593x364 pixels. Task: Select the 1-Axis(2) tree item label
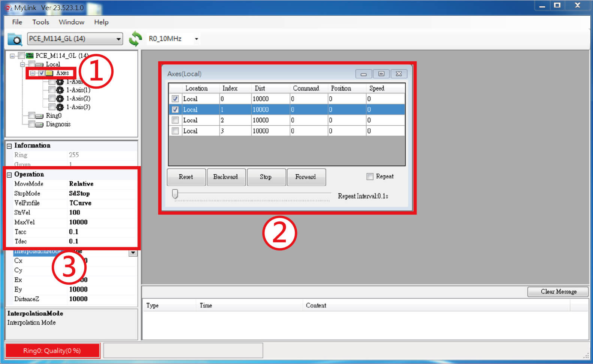(78, 99)
